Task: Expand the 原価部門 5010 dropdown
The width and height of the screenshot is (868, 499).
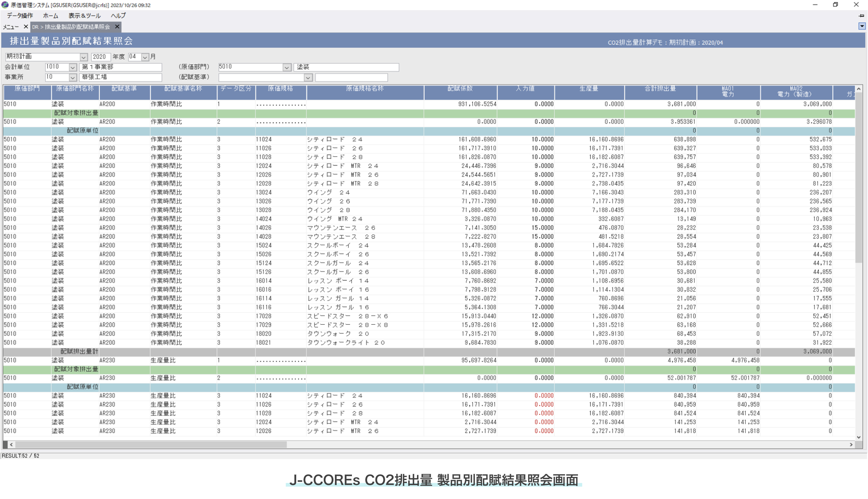Action: point(287,67)
